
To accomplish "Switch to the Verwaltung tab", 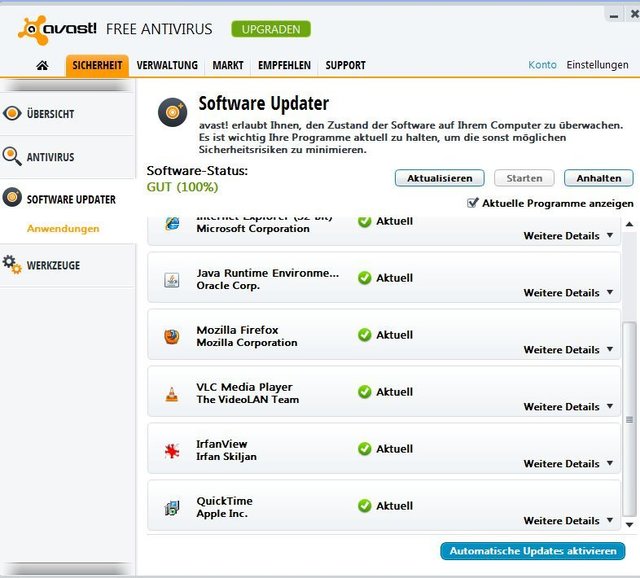I will (167, 65).
